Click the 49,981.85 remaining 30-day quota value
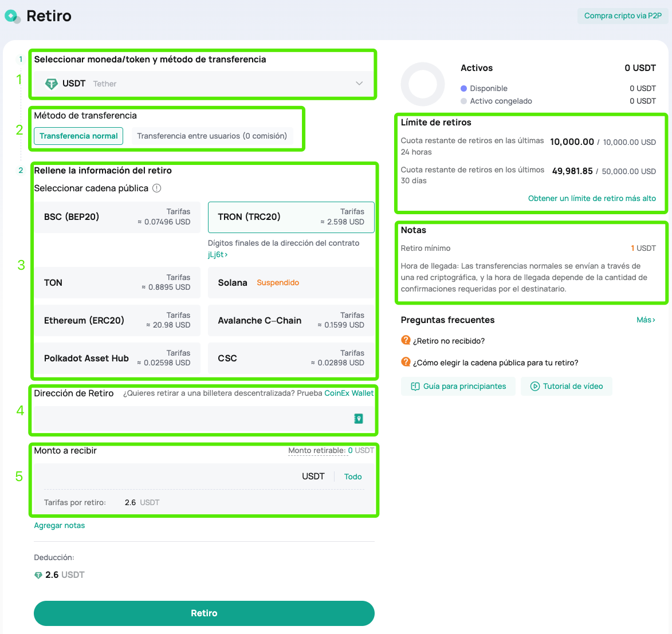Viewport: 672px width, 634px height. pos(572,171)
